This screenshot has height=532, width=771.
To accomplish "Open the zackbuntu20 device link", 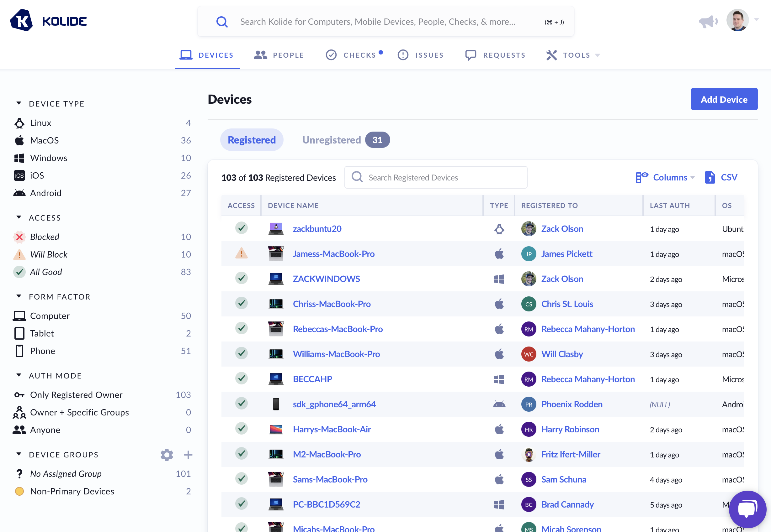I will point(317,229).
